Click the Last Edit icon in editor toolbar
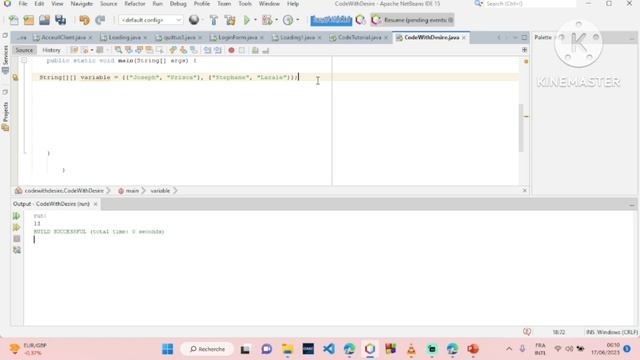Image resolution: width=640 pixels, height=360 pixels. pos(74,50)
